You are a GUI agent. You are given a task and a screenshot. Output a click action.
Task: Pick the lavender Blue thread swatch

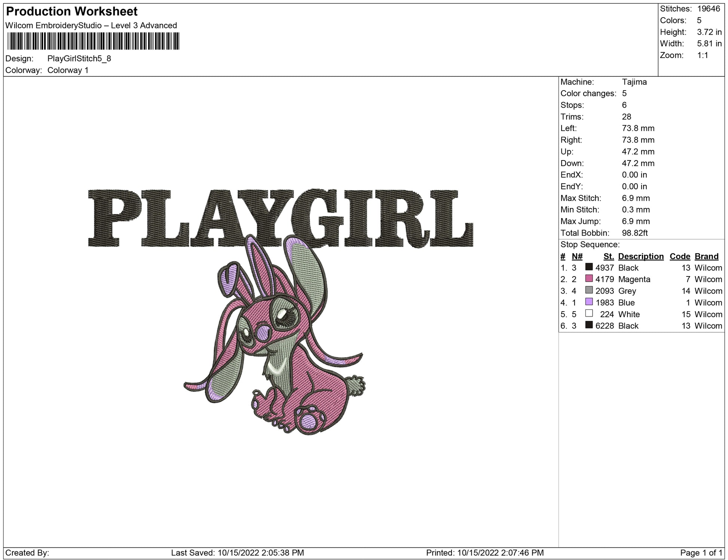click(589, 302)
